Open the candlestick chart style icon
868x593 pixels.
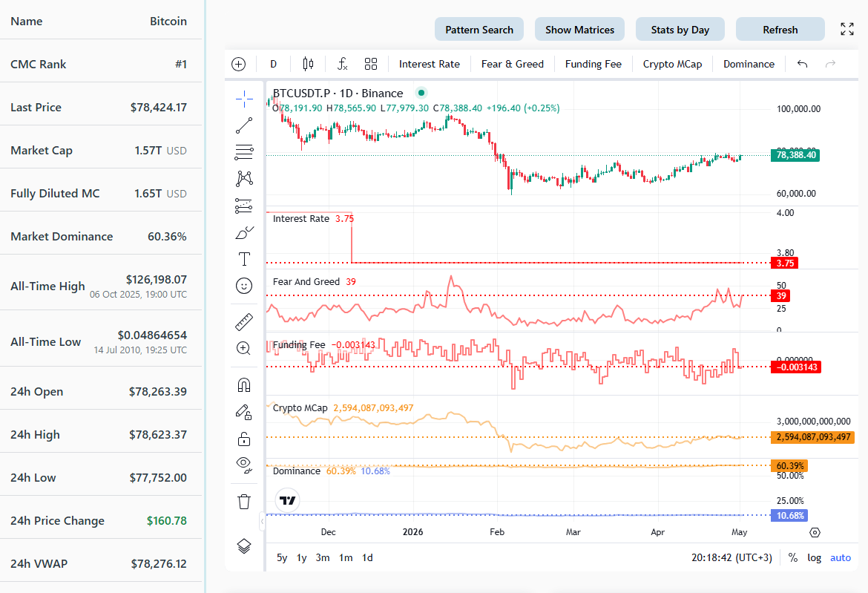pyautogui.click(x=309, y=65)
